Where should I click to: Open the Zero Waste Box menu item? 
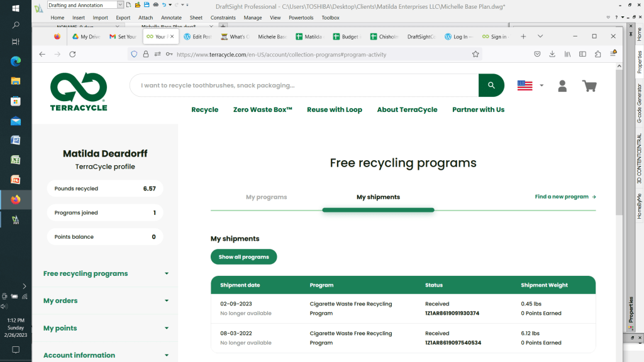[262, 109]
